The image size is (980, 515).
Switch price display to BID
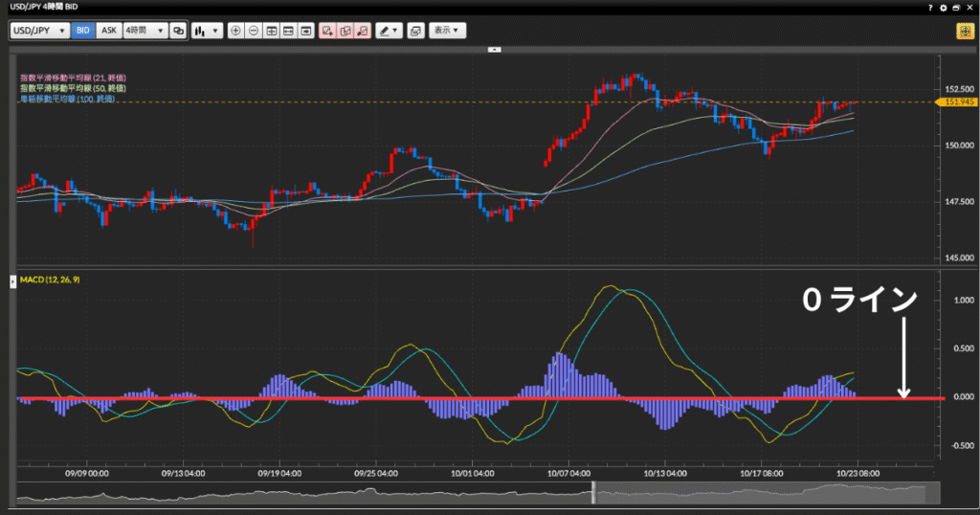click(83, 31)
